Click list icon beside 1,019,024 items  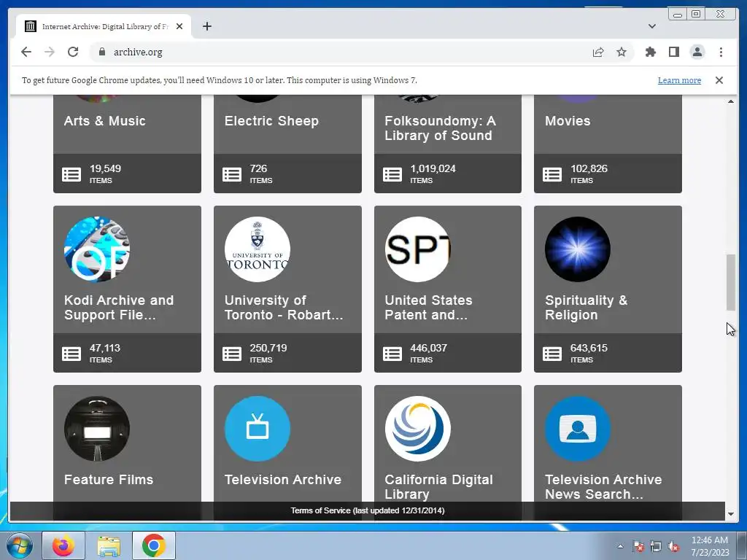tap(392, 174)
